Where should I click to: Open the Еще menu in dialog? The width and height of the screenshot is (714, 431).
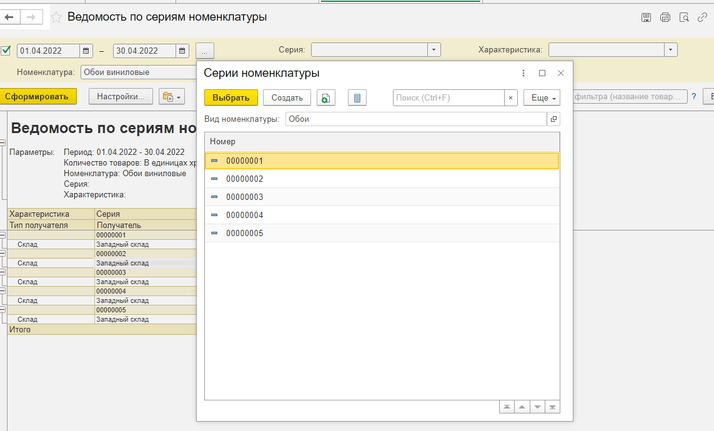tap(541, 98)
